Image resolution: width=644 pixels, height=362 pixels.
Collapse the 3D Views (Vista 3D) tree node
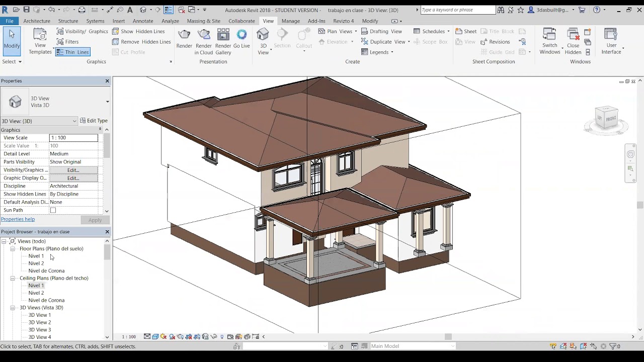tap(13, 308)
